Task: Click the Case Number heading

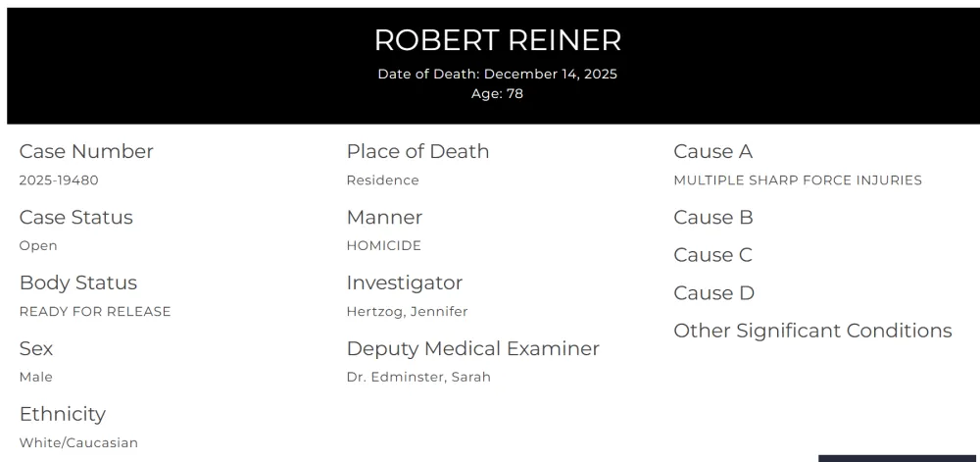Action: pyautogui.click(x=86, y=151)
